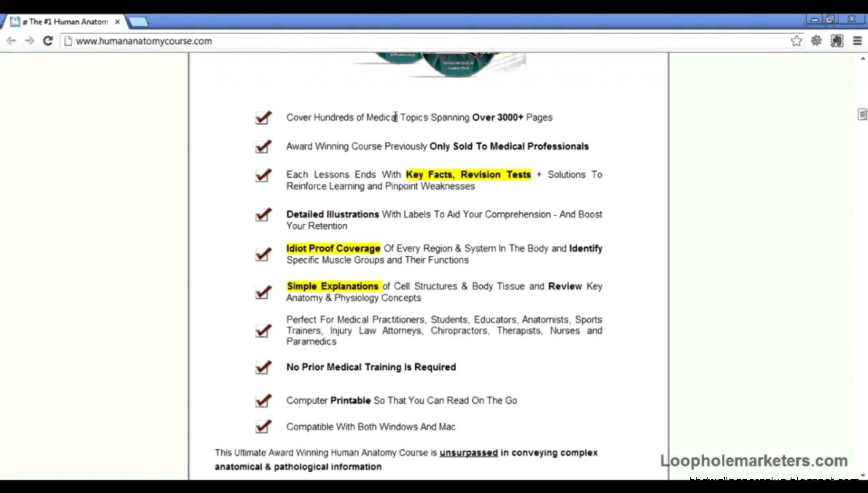Click the checkmark beside 'Computer Printable'
868x493 pixels.
point(263,400)
